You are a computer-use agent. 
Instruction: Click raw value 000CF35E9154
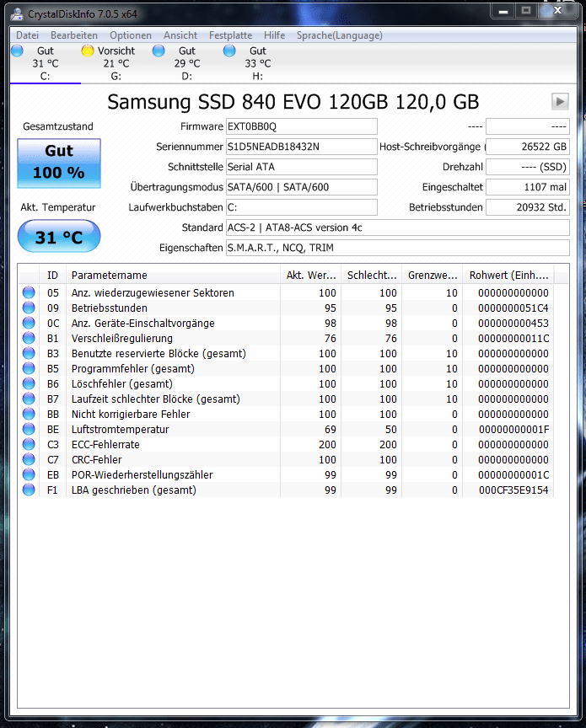coord(513,490)
